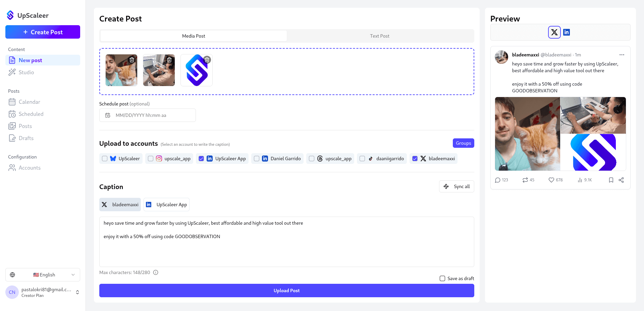Image resolution: width=644 pixels, height=311 pixels.
Task: Select bladeemaxxi caption tab
Action: (120, 205)
